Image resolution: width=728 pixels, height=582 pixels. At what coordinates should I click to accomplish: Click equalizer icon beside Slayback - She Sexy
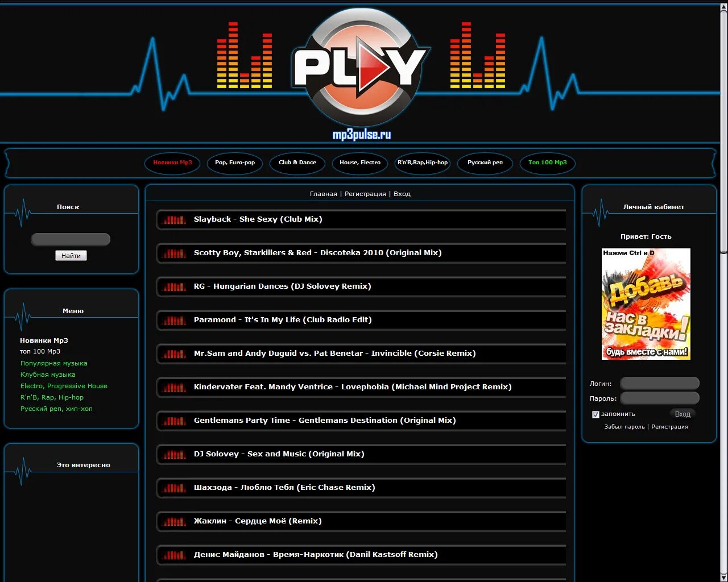coord(175,220)
